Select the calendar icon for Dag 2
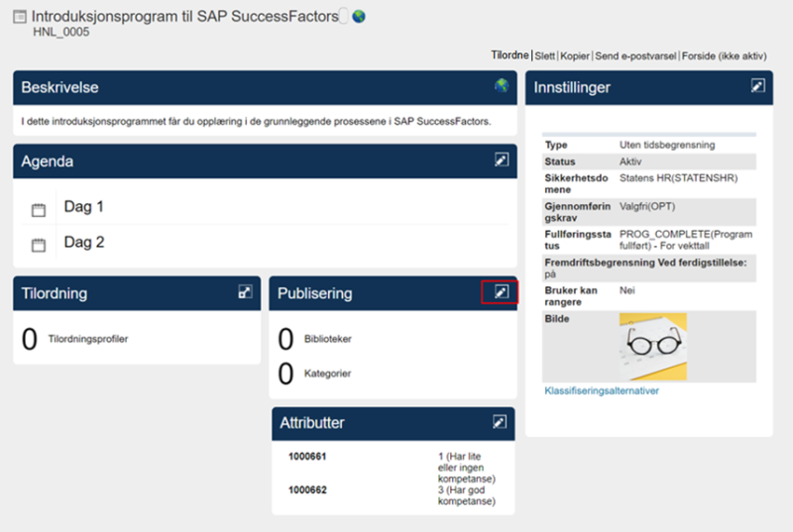The image size is (793, 532). (39, 245)
